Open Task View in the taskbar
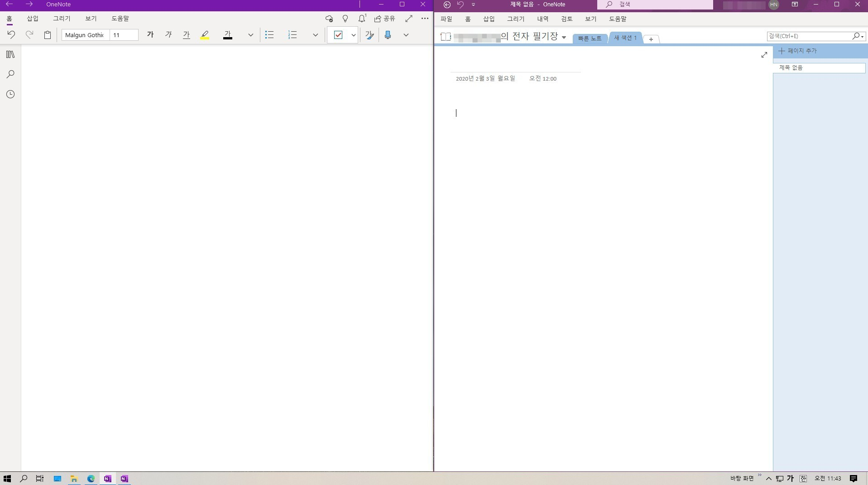 (x=40, y=478)
